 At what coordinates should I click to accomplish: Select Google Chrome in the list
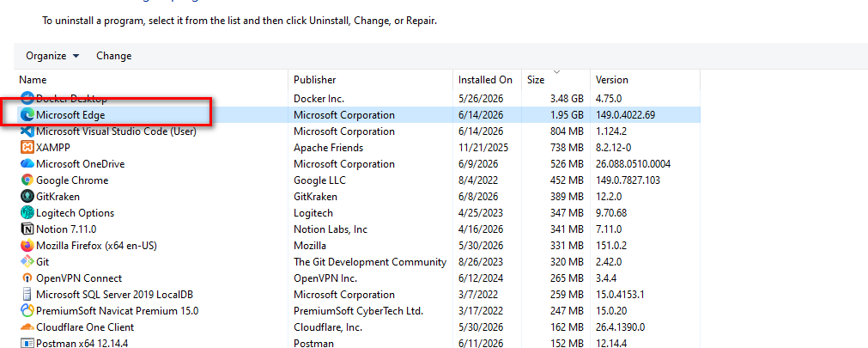tap(72, 180)
